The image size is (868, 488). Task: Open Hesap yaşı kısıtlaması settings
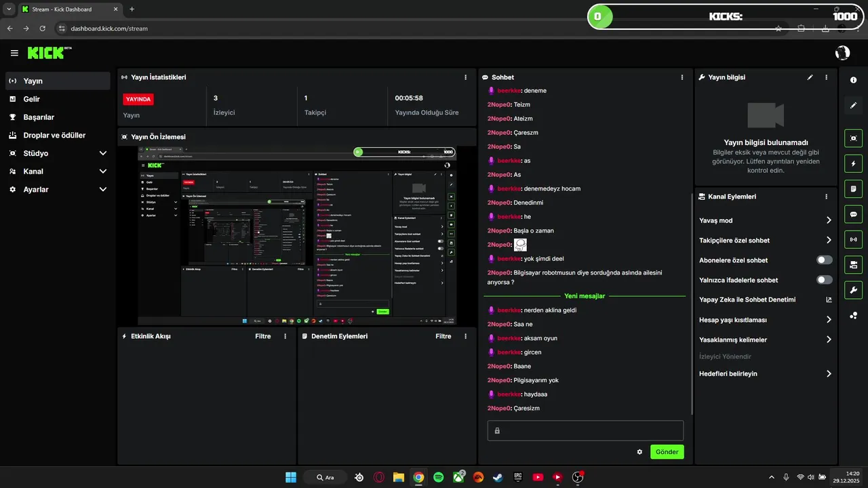[766, 320]
